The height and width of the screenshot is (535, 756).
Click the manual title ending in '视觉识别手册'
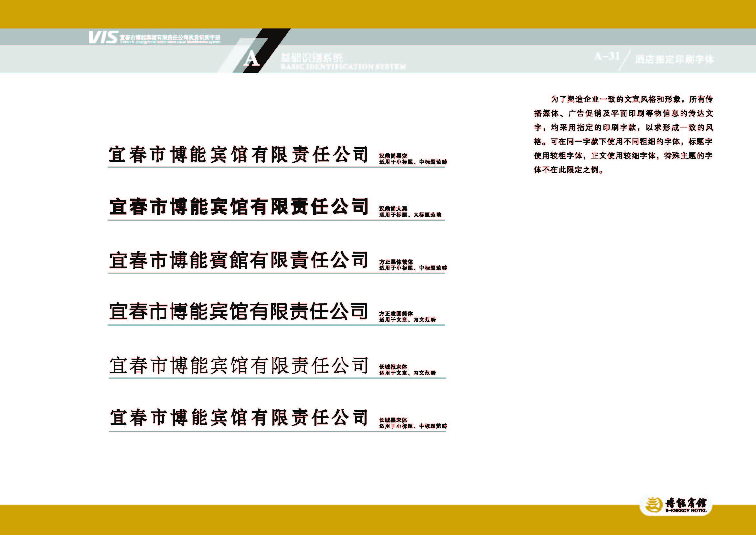[170, 38]
